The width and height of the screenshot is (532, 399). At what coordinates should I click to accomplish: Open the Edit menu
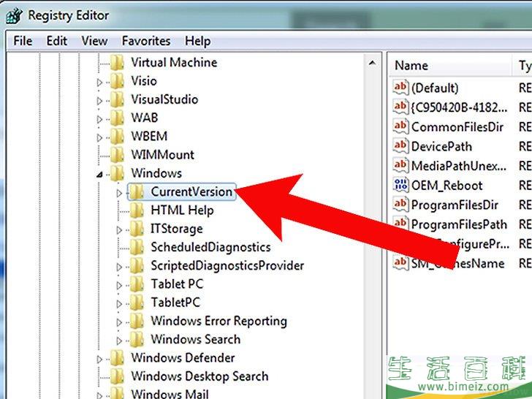pos(57,41)
